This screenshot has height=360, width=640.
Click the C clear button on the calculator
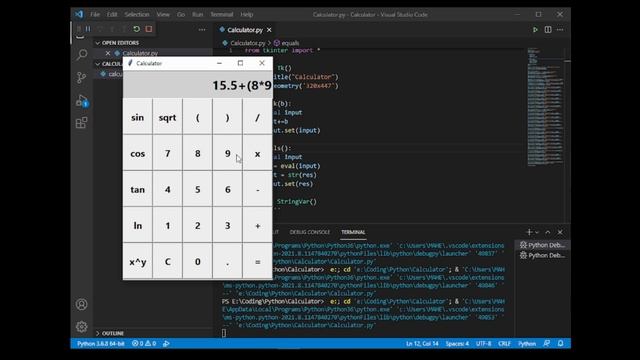tap(167, 262)
